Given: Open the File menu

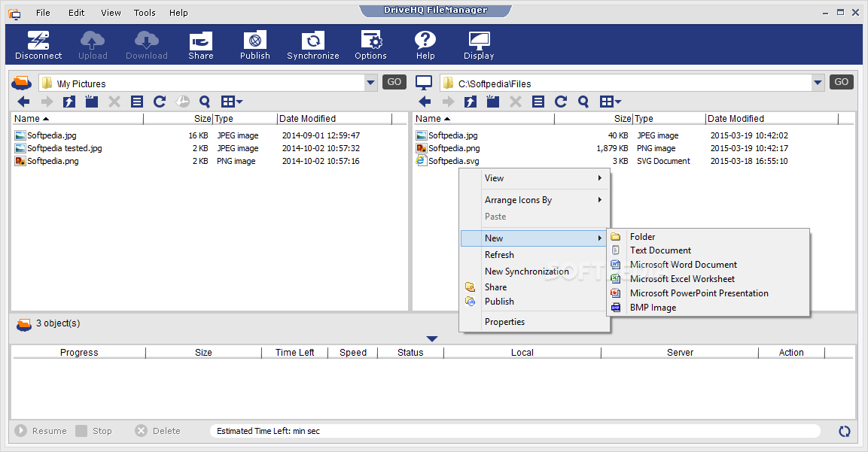Looking at the screenshot, I should (x=43, y=13).
